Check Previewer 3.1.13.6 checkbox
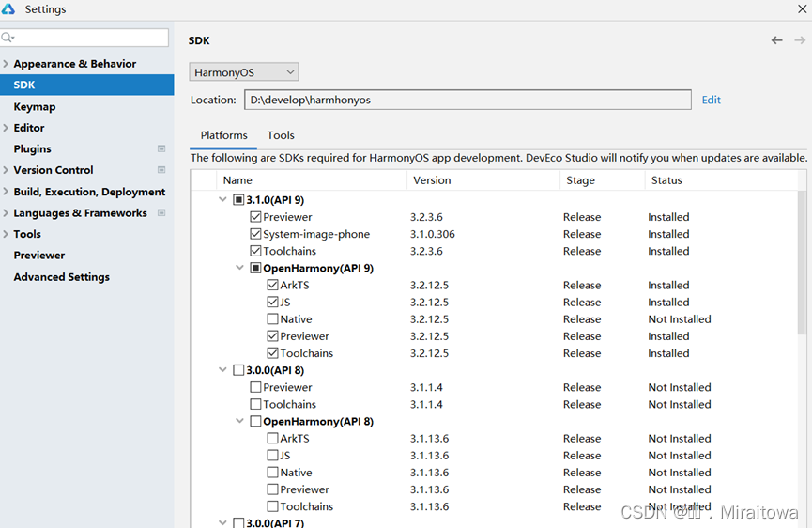The image size is (812, 528). click(x=273, y=489)
